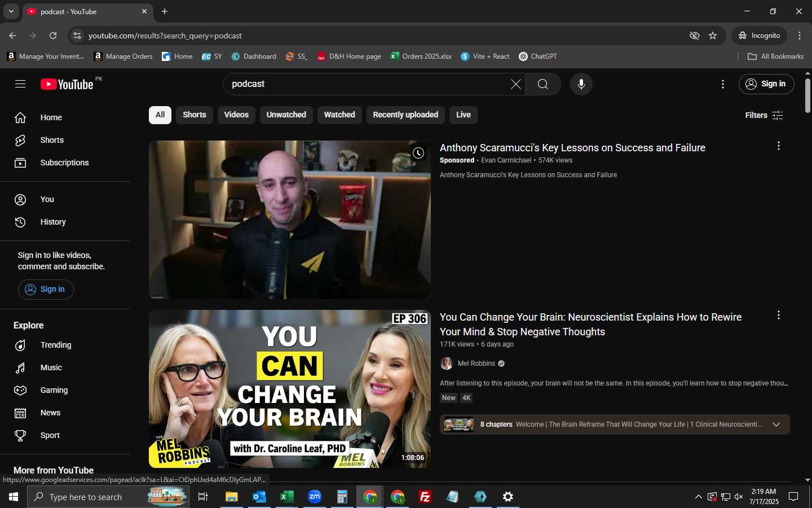Open YouTube settings three-dot menu
This screenshot has width=812, height=508.
coord(722,84)
